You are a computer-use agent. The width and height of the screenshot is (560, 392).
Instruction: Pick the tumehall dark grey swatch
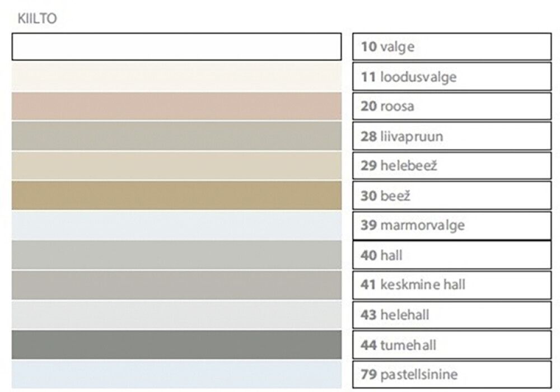coord(176,344)
